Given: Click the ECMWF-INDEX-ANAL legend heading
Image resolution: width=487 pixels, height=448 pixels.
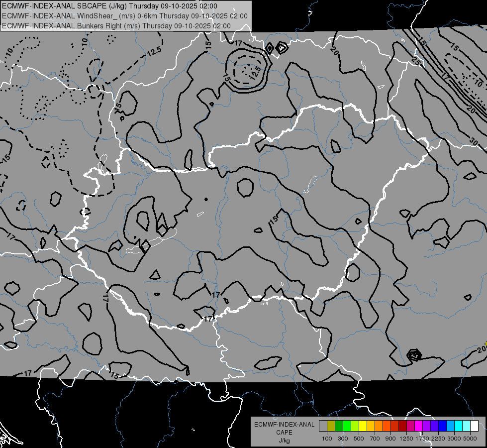Looking at the screenshot, I should (285, 425).
